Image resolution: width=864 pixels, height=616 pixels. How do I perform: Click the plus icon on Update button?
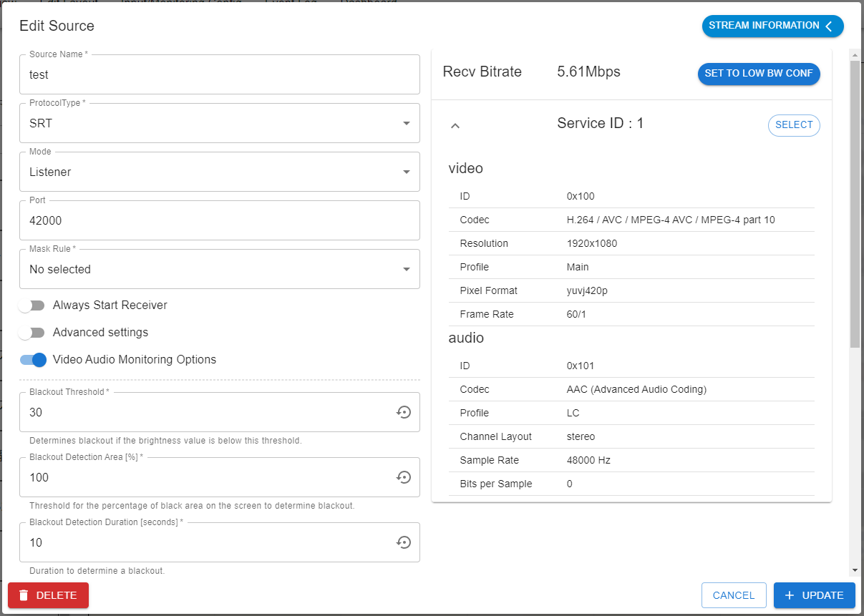coord(790,595)
